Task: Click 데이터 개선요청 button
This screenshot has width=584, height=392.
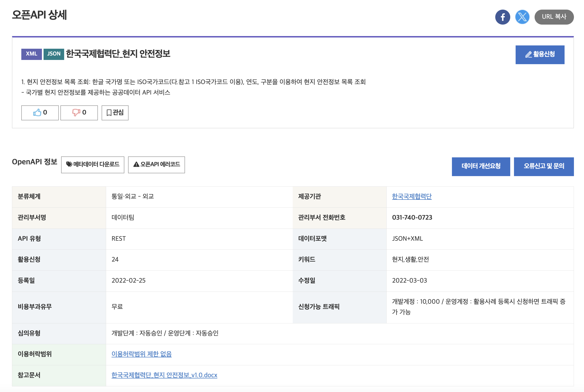Action: click(481, 166)
